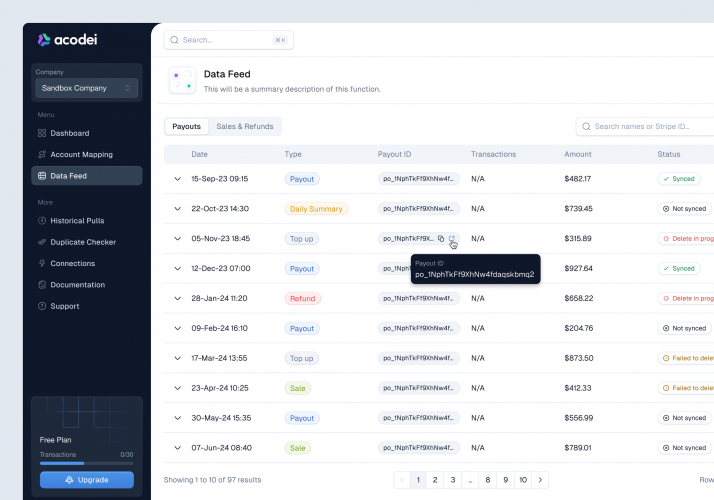The height and width of the screenshot is (500, 714).
Task: Switch to Sales & Refunds tab
Action: (x=245, y=127)
